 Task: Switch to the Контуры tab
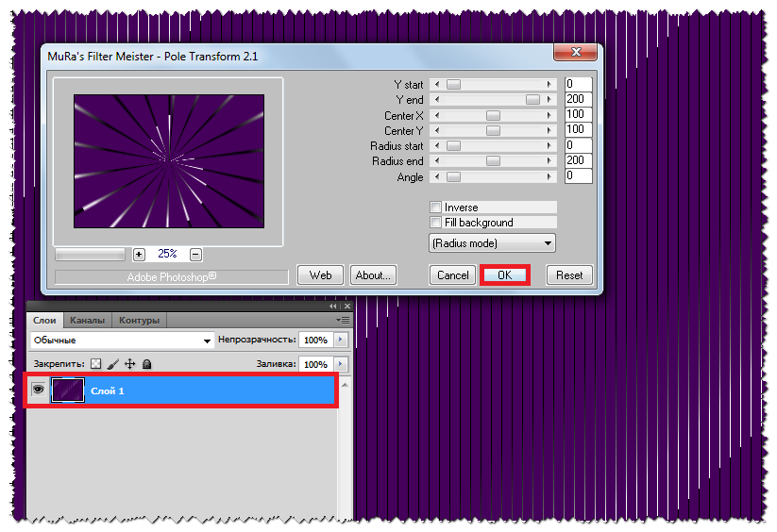tap(139, 320)
